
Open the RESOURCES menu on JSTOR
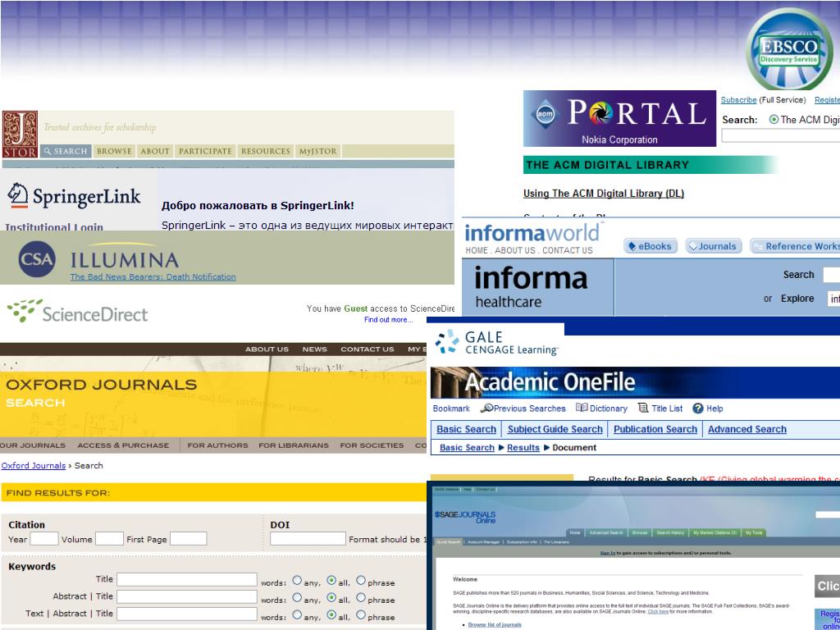[x=265, y=151]
